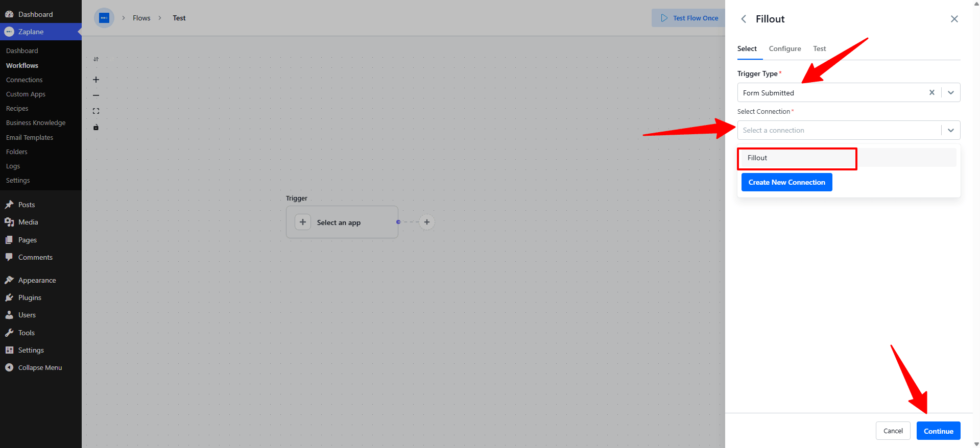Click the Select an app trigger label
This screenshot has width=980, height=448.
pos(339,222)
